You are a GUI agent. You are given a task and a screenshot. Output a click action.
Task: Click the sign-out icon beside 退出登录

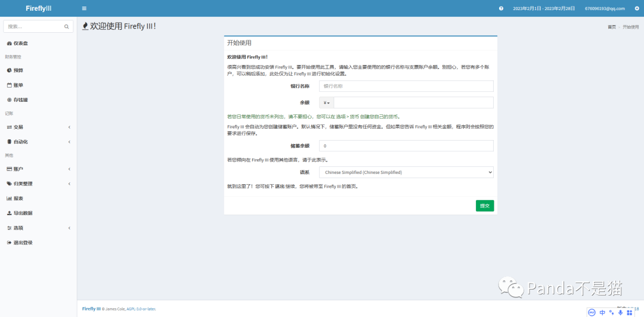pos(10,243)
